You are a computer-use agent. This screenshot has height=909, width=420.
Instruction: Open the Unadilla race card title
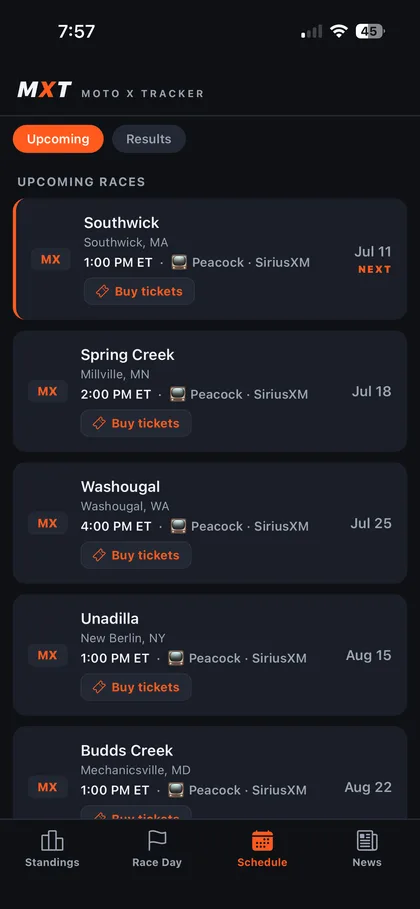110,619
